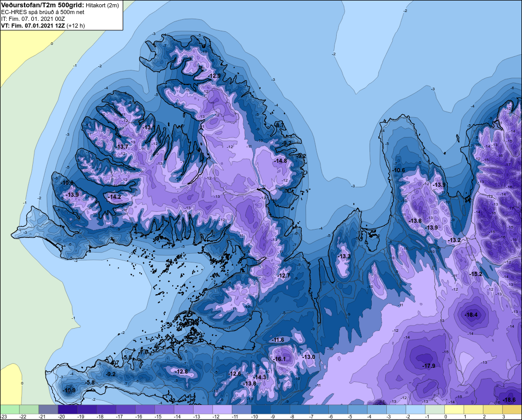
Task: Select the legend scale label '-6'
Action: (x=331, y=417)
